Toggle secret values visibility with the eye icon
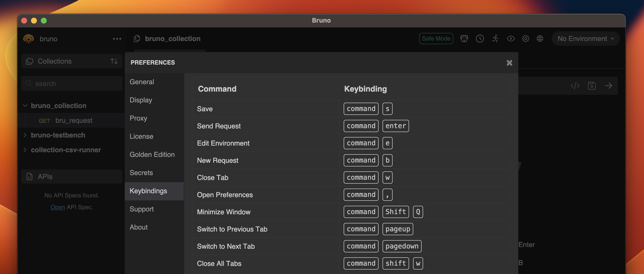This screenshot has height=274, width=644. pyautogui.click(x=511, y=39)
